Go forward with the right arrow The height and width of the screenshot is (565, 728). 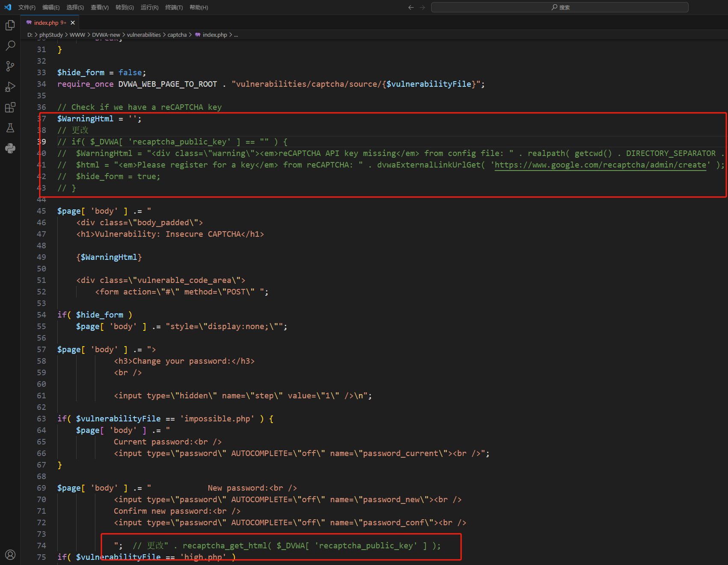[422, 7]
